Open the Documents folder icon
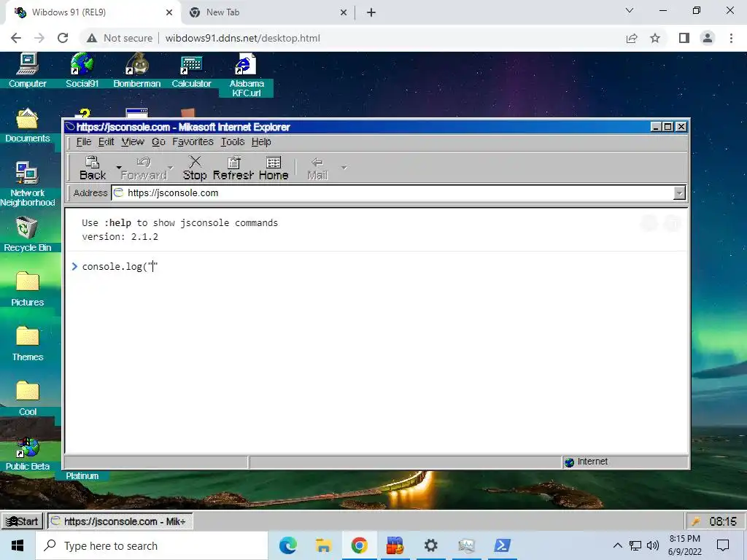This screenshot has height=560, width=747. pos(27,125)
